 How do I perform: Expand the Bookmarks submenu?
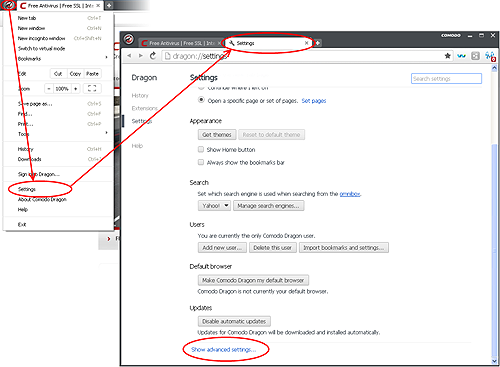pyautogui.click(x=58, y=59)
